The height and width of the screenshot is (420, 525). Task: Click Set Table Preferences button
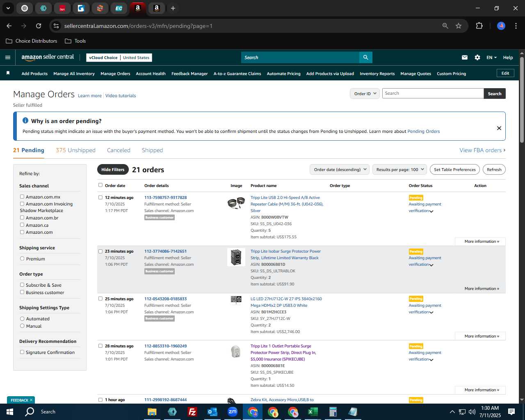tap(455, 169)
